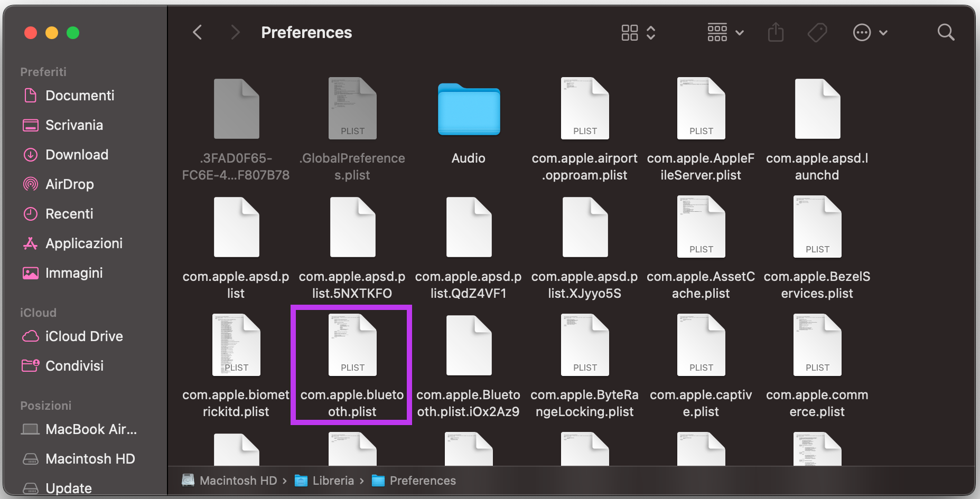The image size is (980, 499).
Task: Toggle the green fullscreen window button
Action: 73,32
